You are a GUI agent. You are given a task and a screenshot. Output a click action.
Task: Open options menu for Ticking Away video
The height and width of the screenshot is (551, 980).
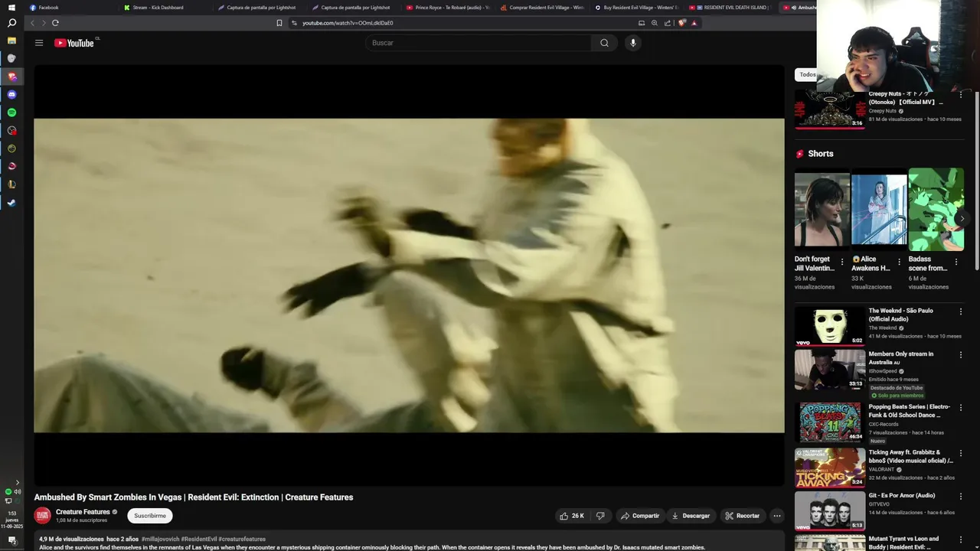point(961,453)
